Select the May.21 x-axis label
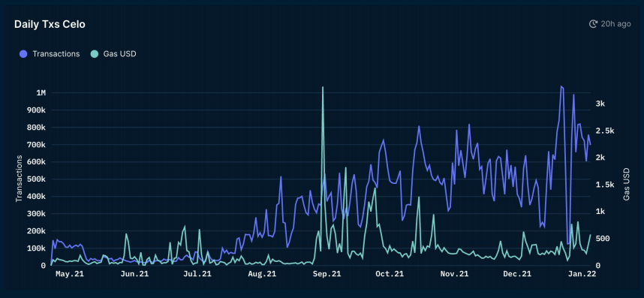644x298 pixels. tap(69, 274)
